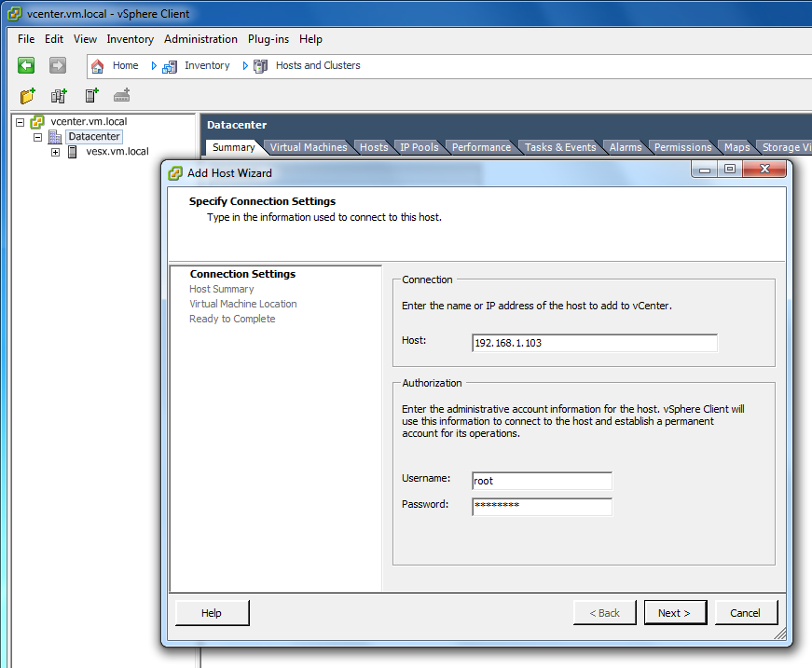The width and height of the screenshot is (812, 668).
Task: Click the Connection Settings wizard step
Action: pyautogui.click(x=242, y=274)
